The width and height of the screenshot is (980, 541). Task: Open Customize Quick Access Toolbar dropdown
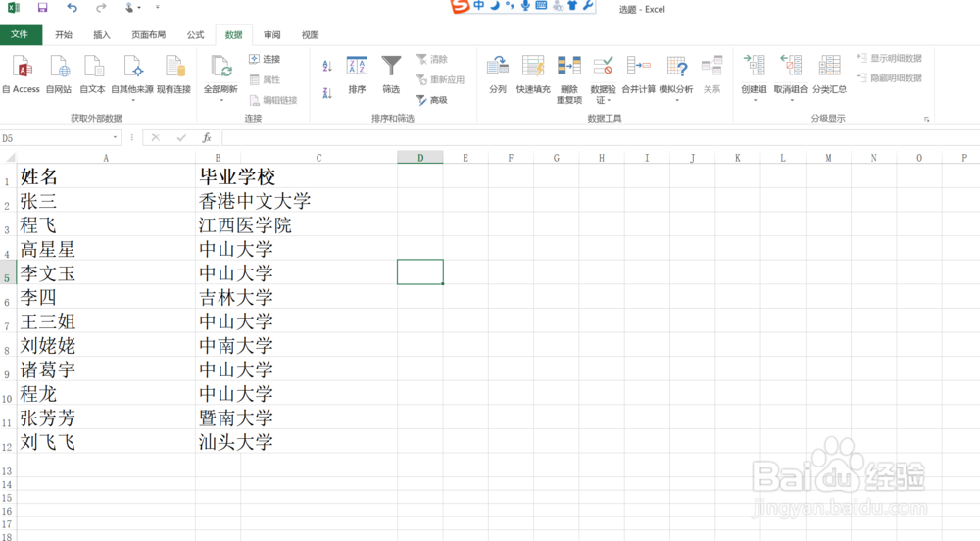point(158,8)
